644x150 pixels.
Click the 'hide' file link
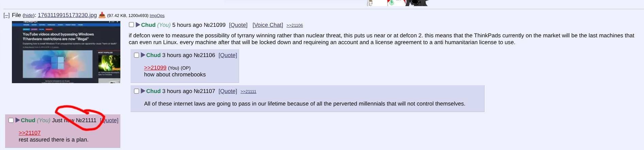point(29,16)
